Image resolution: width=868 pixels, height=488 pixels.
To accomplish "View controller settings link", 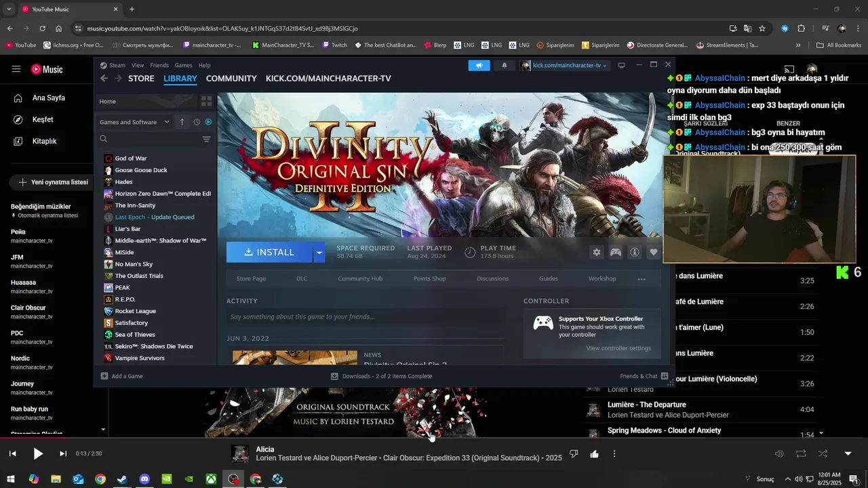I will click(618, 348).
